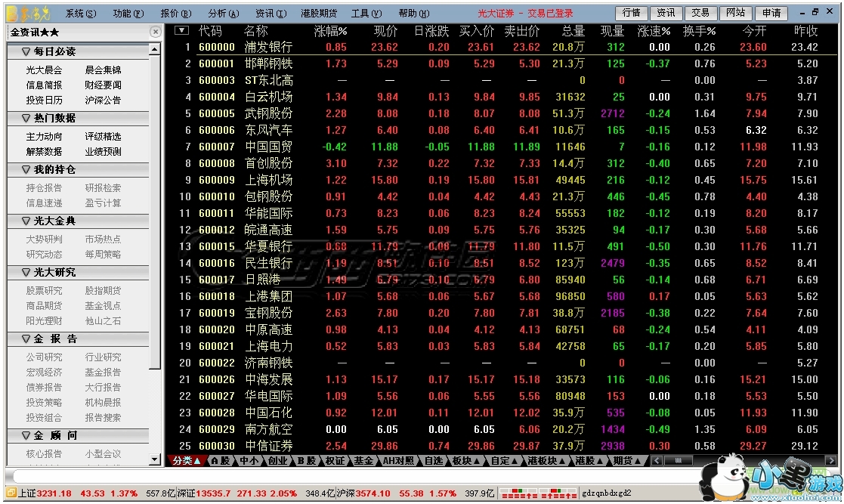Click the horizontal scrollbar right arrow
844x504 pixels.
tap(831, 461)
